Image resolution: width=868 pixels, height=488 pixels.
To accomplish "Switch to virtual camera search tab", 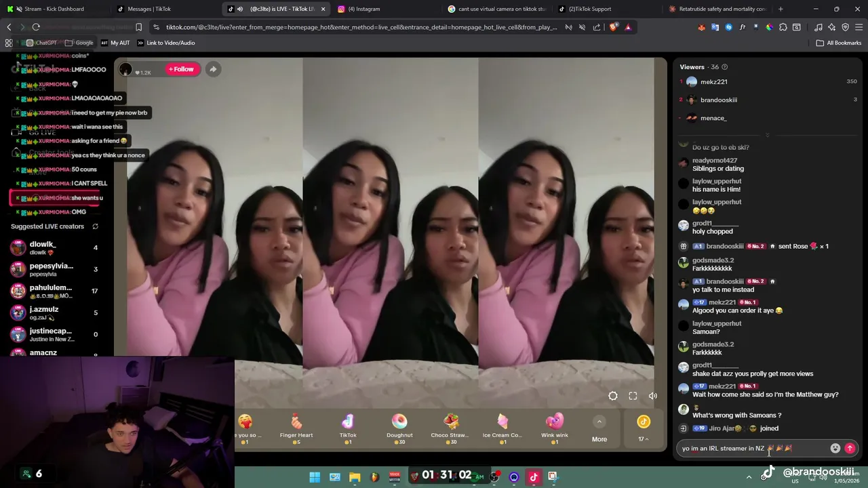I will 498,9.
